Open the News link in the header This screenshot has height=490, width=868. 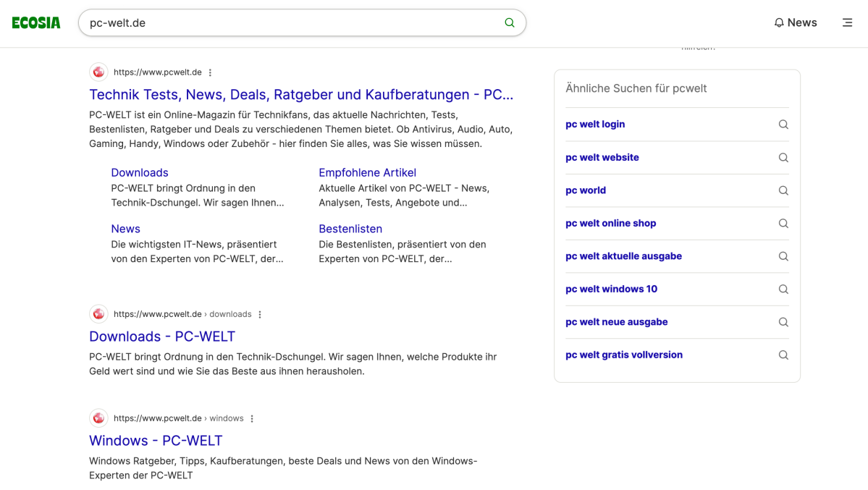(802, 22)
